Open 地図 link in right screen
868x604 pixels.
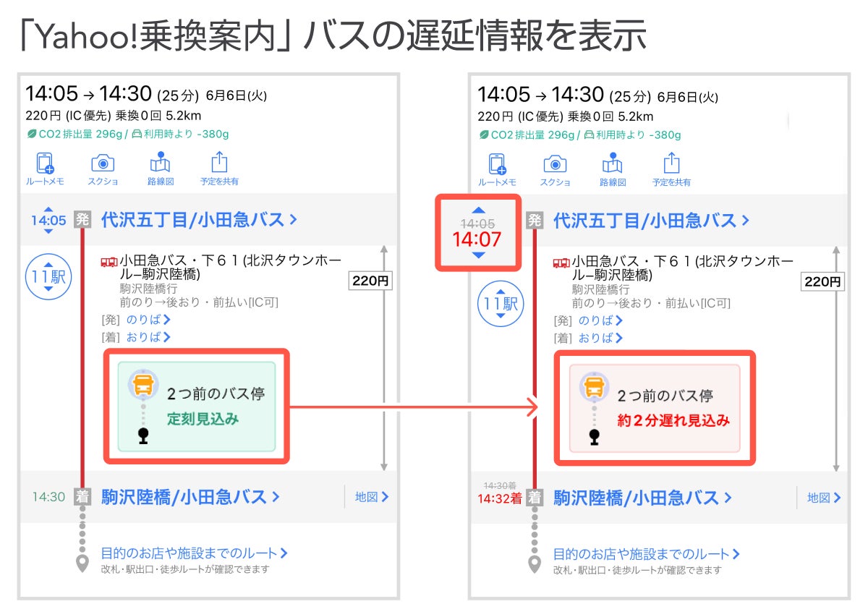click(x=825, y=497)
